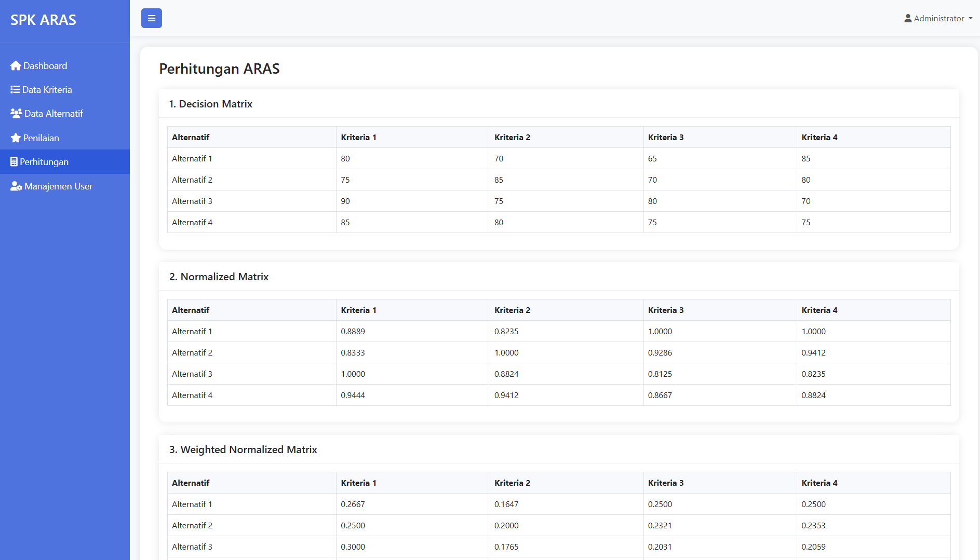Select the Perhitungan sidebar item

(65, 162)
